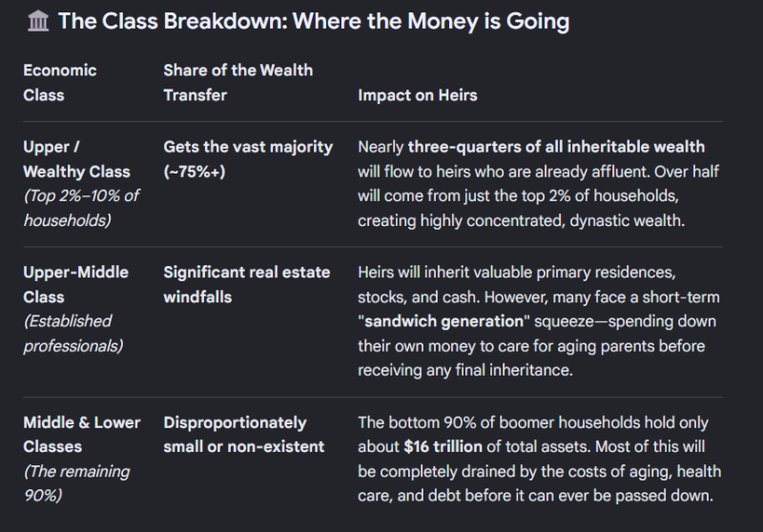Click the heading 'The Class Breakdown: Where the Money is Going'
Screen dimensions: 763x532
point(314,21)
